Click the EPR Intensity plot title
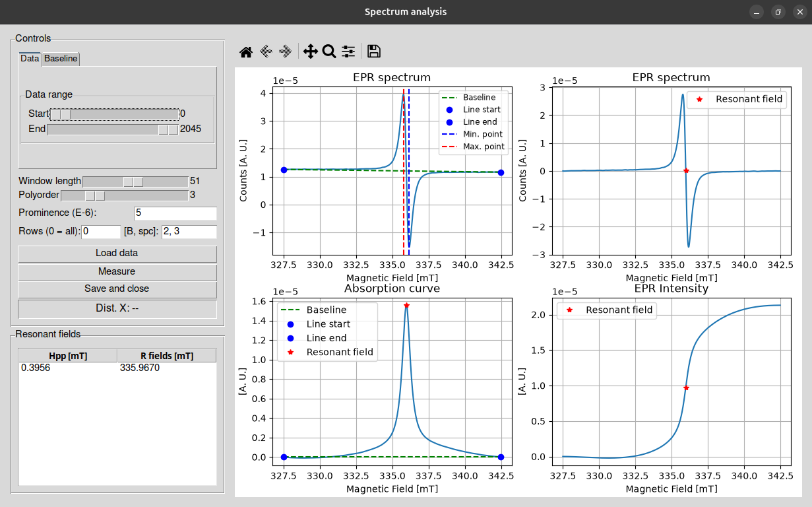812x507 pixels. (x=671, y=288)
